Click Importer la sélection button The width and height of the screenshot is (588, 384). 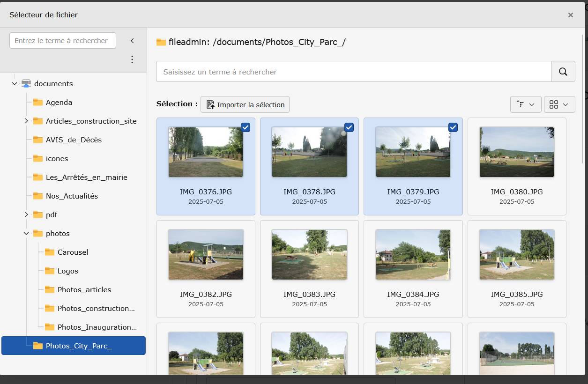[x=245, y=104]
